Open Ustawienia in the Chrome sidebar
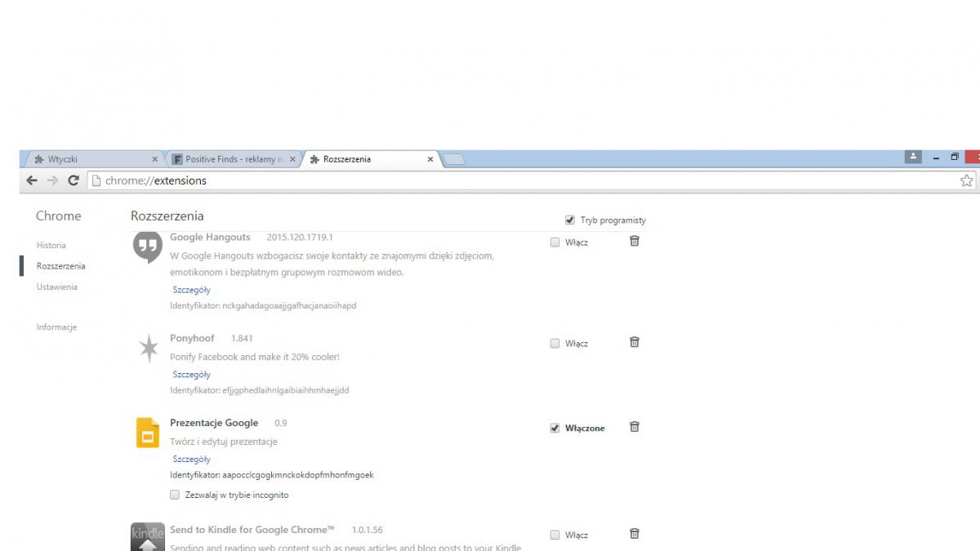980x551 pixels. pos(57,287)
